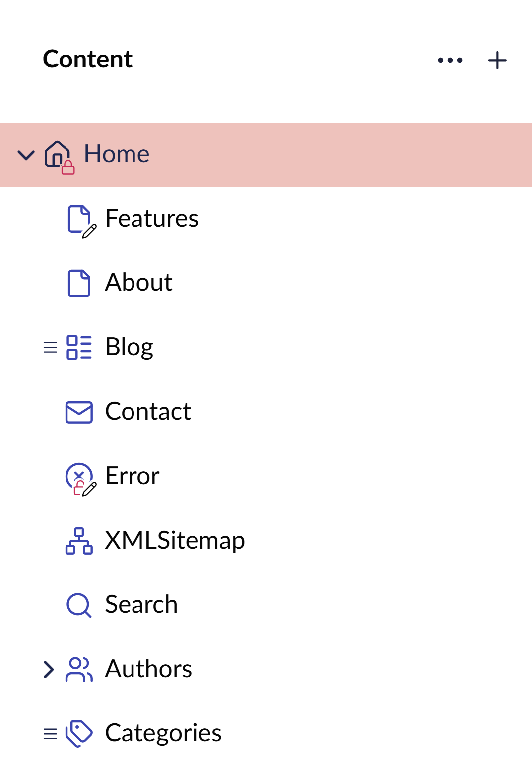Image resolution: width=532 pixels, height=769 pixels.
Task: Create new content with plus button
Action: click(x=497, y=61)
